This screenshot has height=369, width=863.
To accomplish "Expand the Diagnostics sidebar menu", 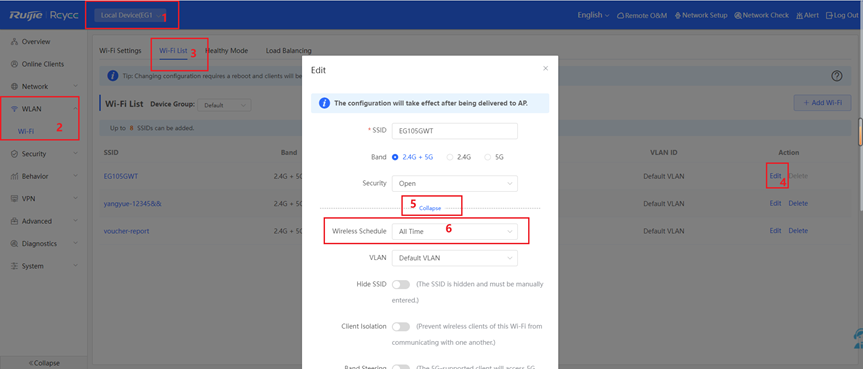I will [43, 243].
